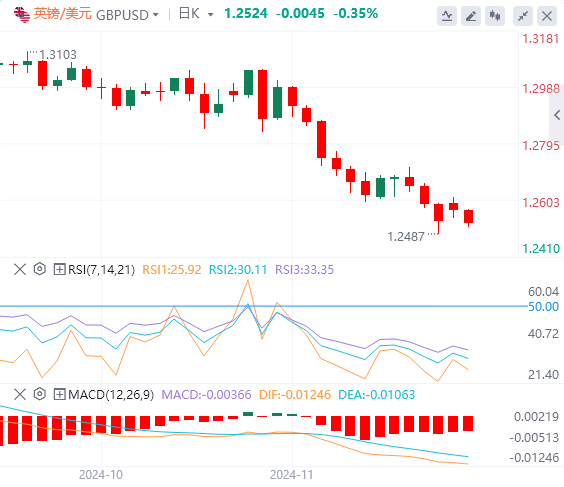Click the 0.00219 MACD axis label
564x487 pixels.
536,417
